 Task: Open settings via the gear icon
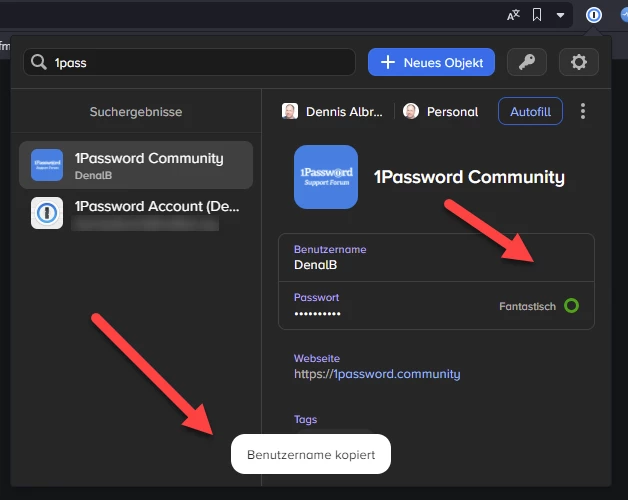coord(579,62)
